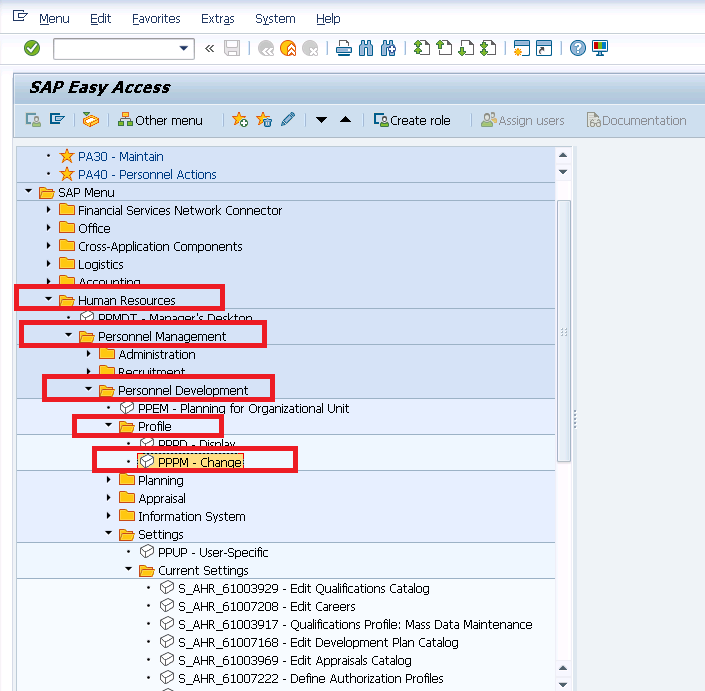The height and width of the screenshot is (691, 705).
Task: Expand the Planning folder
Action: point(108,480)
